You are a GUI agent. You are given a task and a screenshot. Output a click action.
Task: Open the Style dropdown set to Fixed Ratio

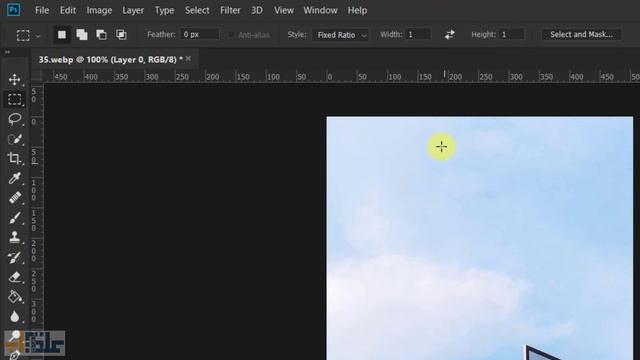340,35
